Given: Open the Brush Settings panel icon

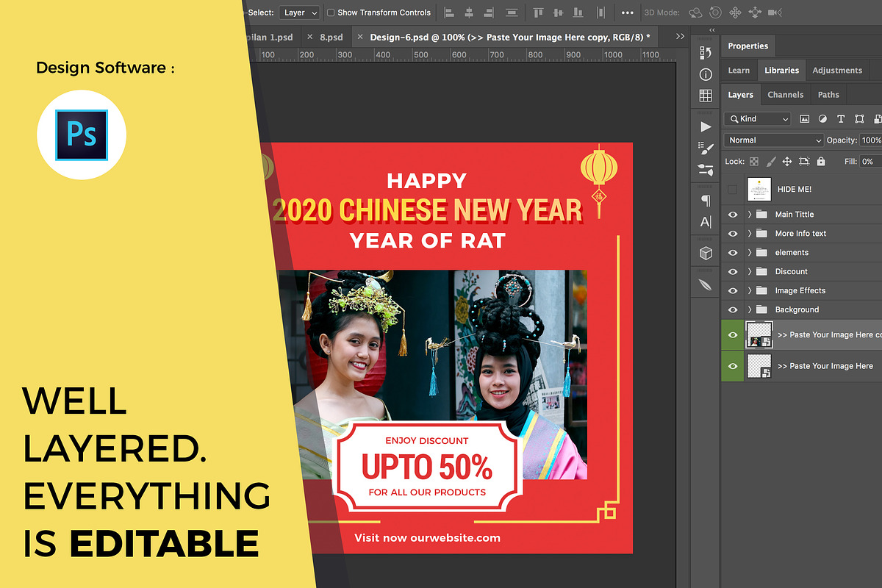Looking at the screenshot, I should (706, 148).
